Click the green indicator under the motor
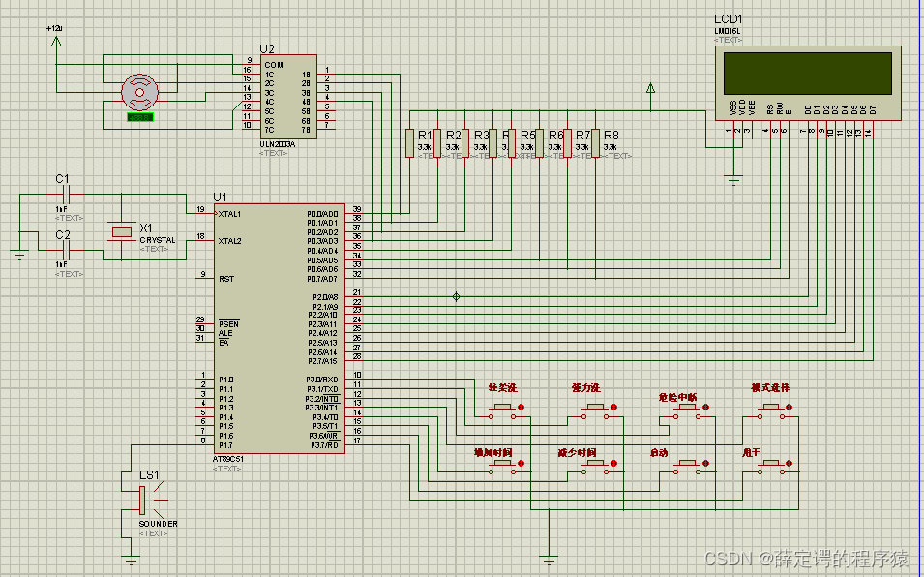924x577 pixels. pos(140,117)
